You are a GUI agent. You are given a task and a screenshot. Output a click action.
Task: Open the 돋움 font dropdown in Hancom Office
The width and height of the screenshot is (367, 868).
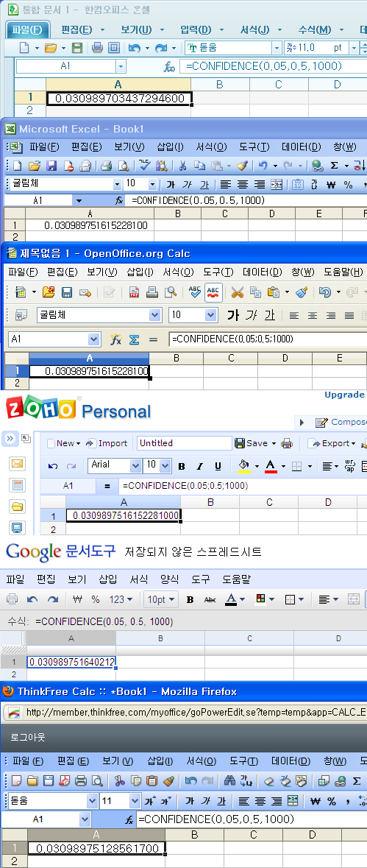[x=277, y=48]
